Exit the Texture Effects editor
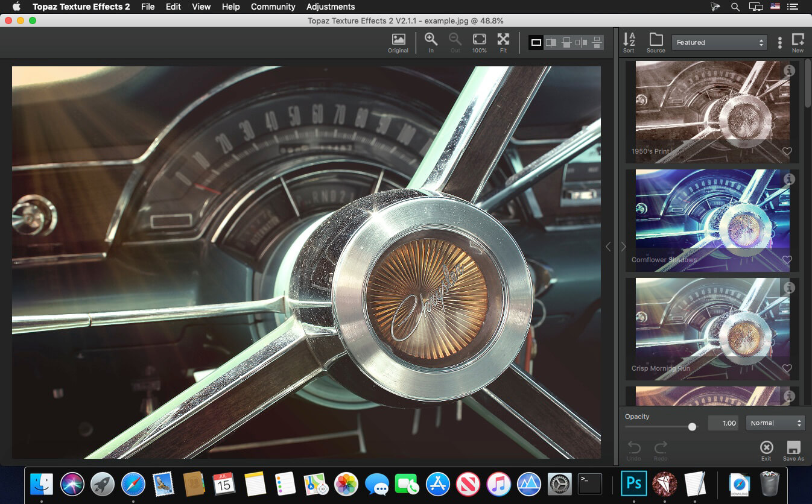 (x=766, y=450)
